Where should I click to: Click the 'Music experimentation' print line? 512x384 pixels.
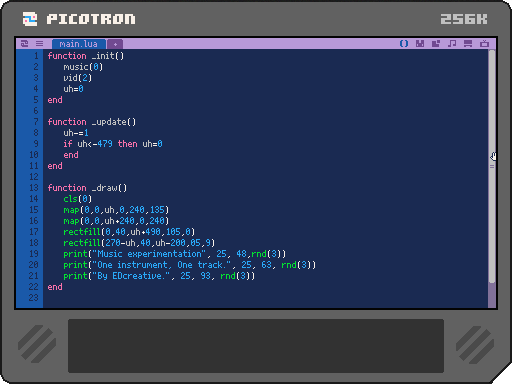pyautogui.click(x=175, y=254)
